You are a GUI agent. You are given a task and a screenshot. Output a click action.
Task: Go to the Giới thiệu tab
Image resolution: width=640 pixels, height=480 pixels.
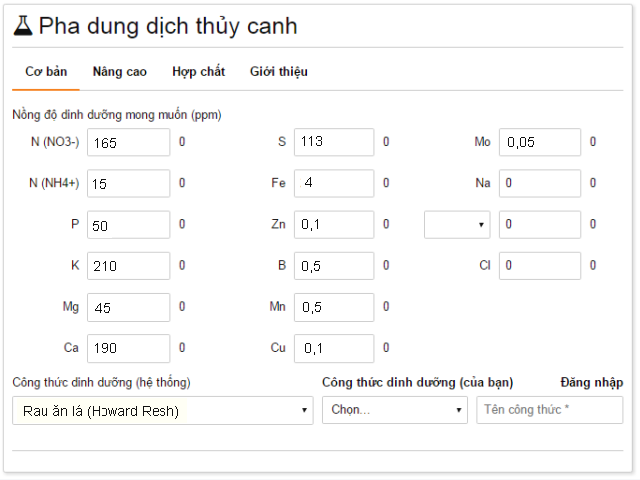tap(279, 71)
